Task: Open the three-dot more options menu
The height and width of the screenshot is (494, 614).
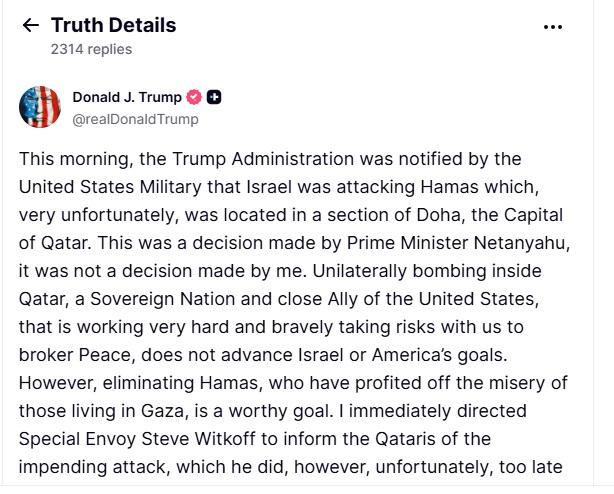Action: tap(553, 27)
